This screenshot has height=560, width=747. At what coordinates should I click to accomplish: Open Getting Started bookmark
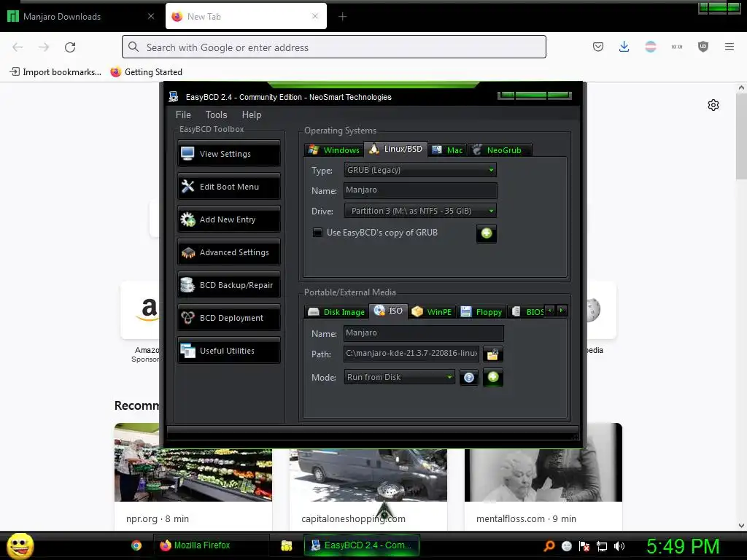(146, 72)
